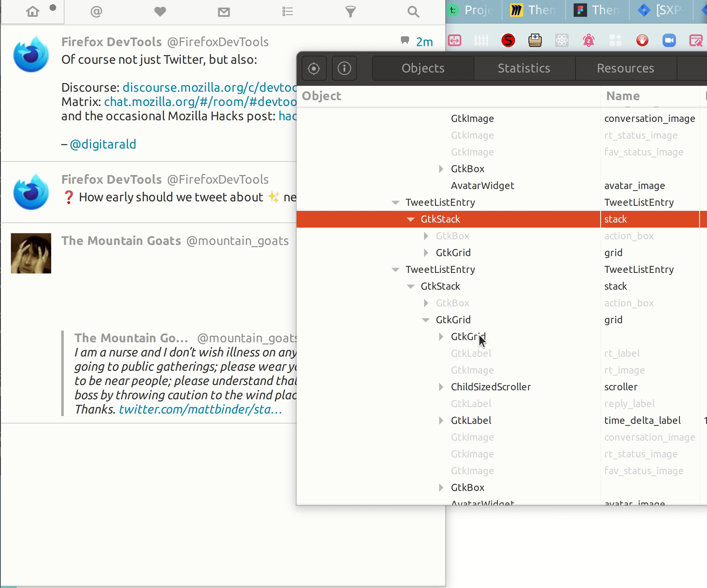
Task: Toggle the info panel in GTK Inspector
Action: [x=344, y=69]
